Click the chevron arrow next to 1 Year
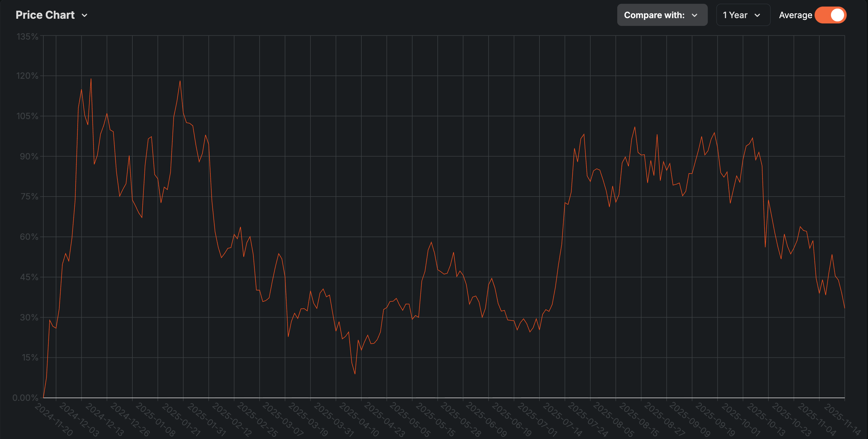 tap(757, 15)
